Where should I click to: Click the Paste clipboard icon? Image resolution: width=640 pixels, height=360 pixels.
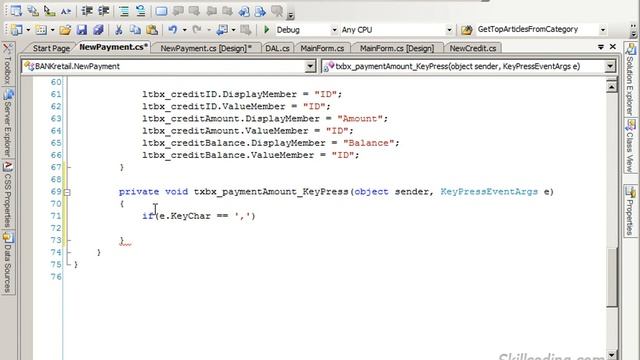[152, 30]
